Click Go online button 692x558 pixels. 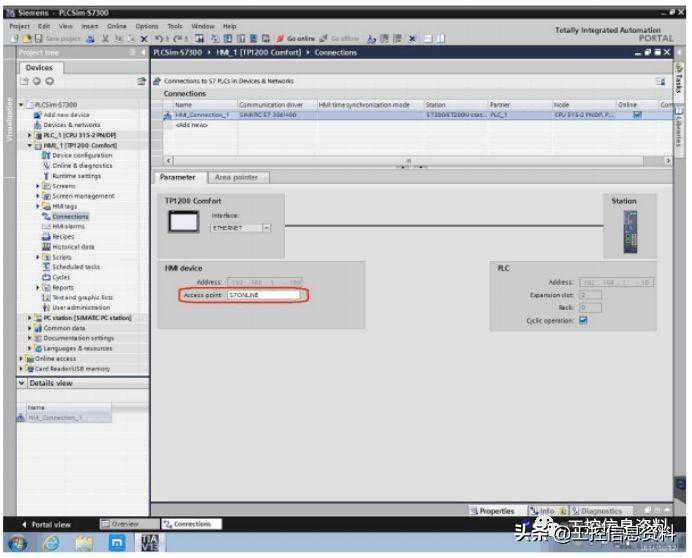pyautogui.click(x=297, y=39)
